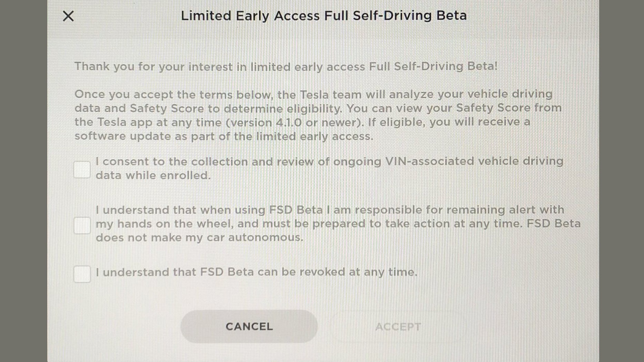644x362 pixels.
Task: Close the dialog with the X icon
Action: point(68,16)
